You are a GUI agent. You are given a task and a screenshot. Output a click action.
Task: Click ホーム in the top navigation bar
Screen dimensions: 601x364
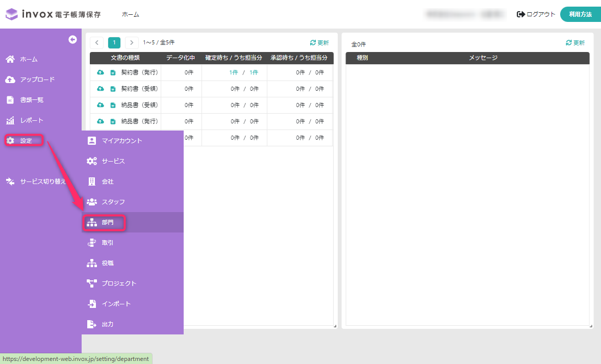point(131,15)
